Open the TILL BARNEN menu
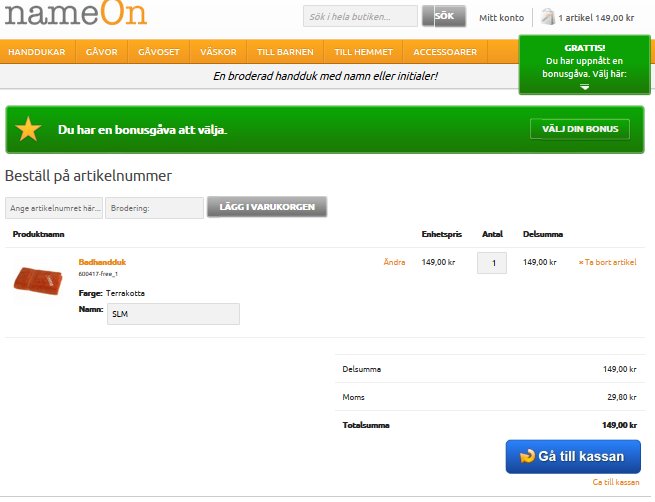 pos(285,52)
